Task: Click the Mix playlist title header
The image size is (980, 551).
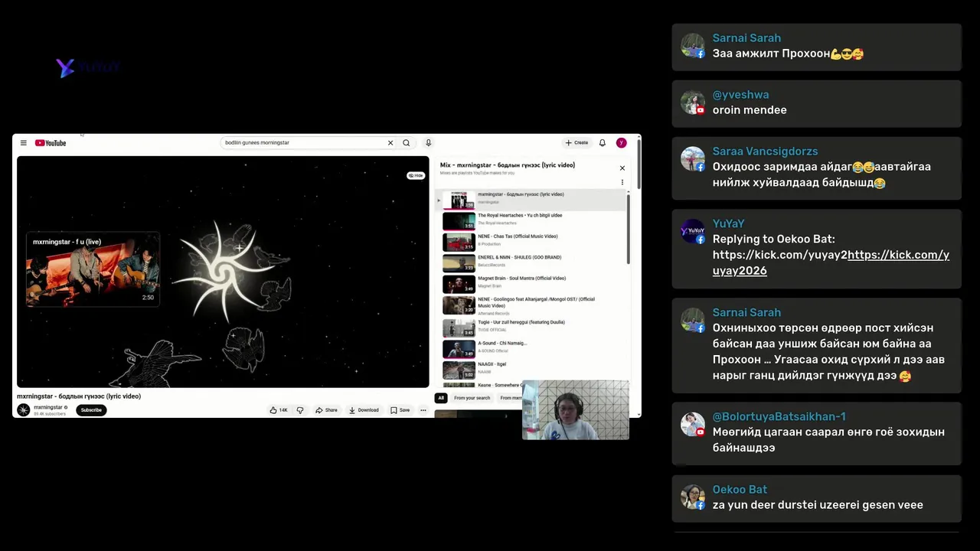Action: tap(508, 165)
